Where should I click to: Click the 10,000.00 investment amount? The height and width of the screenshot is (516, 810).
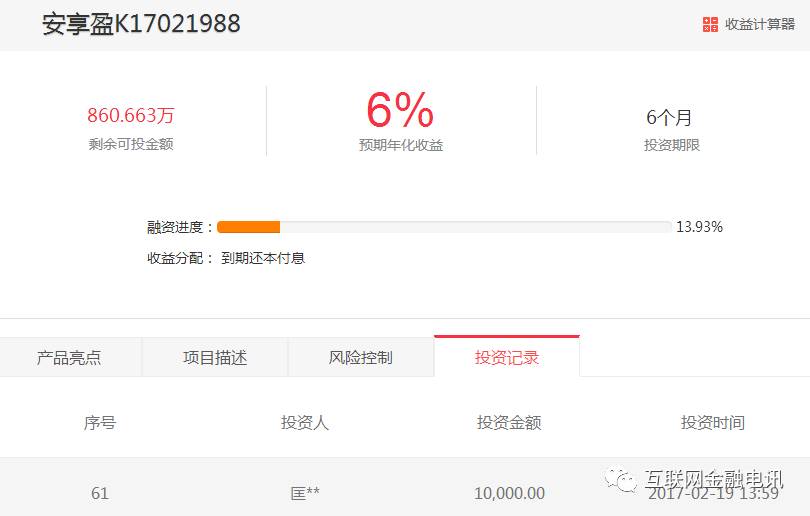click(x=509, y=493)
